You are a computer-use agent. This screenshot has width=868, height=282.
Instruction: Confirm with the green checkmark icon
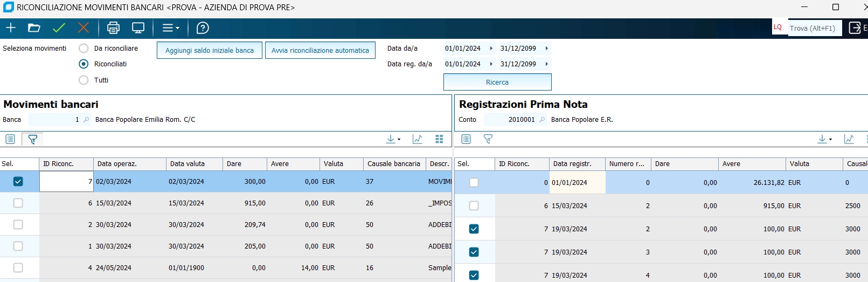[x=59, y=28]
